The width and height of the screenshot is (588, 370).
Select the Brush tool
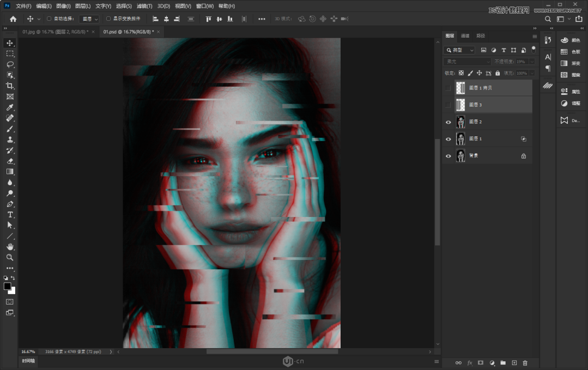9,129
